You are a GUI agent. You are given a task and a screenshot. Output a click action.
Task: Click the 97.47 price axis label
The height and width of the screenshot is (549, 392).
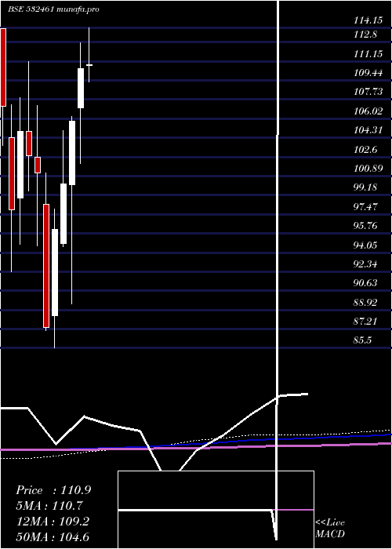[365, 206]
